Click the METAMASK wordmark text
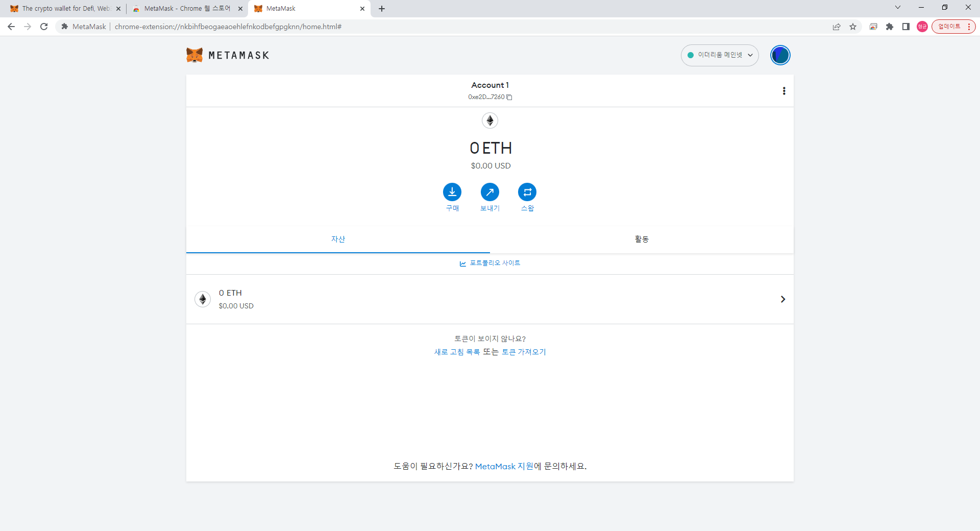Screen dimensions: 980x531 tap(239, 55)
